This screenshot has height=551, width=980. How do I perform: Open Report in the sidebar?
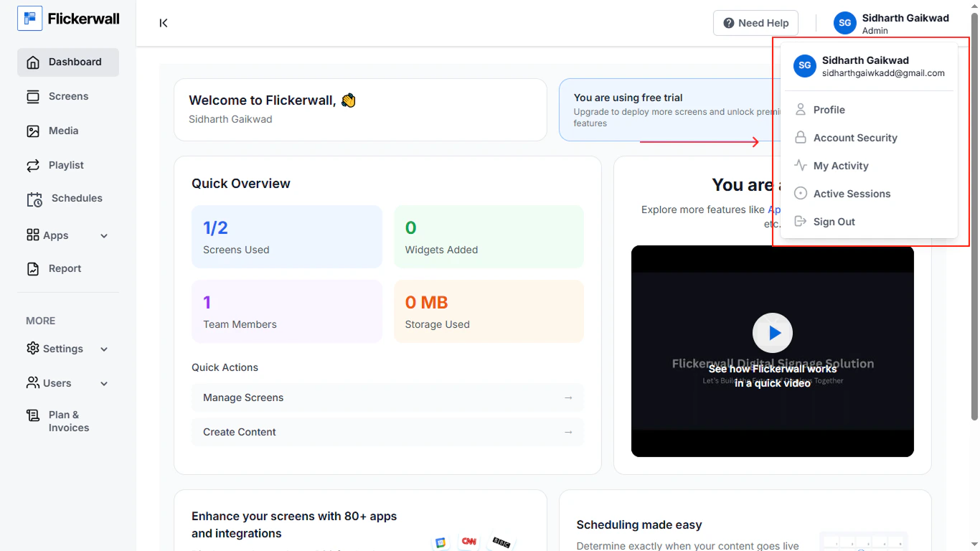point(68,269)
